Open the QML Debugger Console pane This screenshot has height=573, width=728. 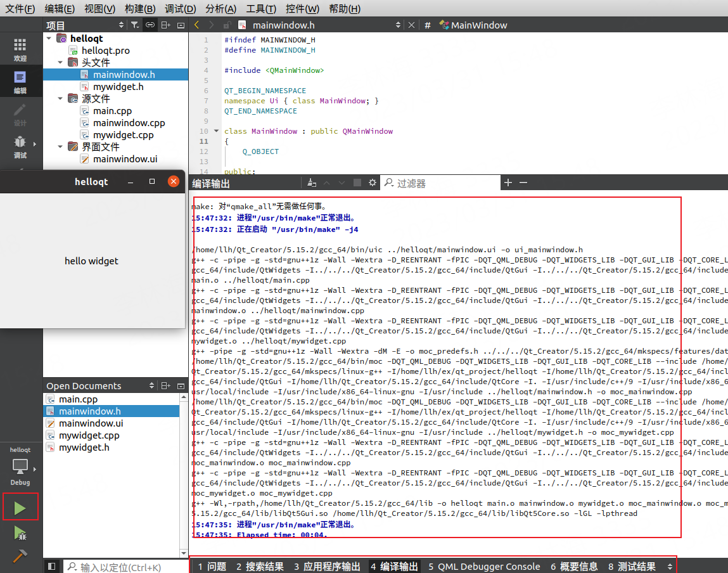tap(484, 567)
